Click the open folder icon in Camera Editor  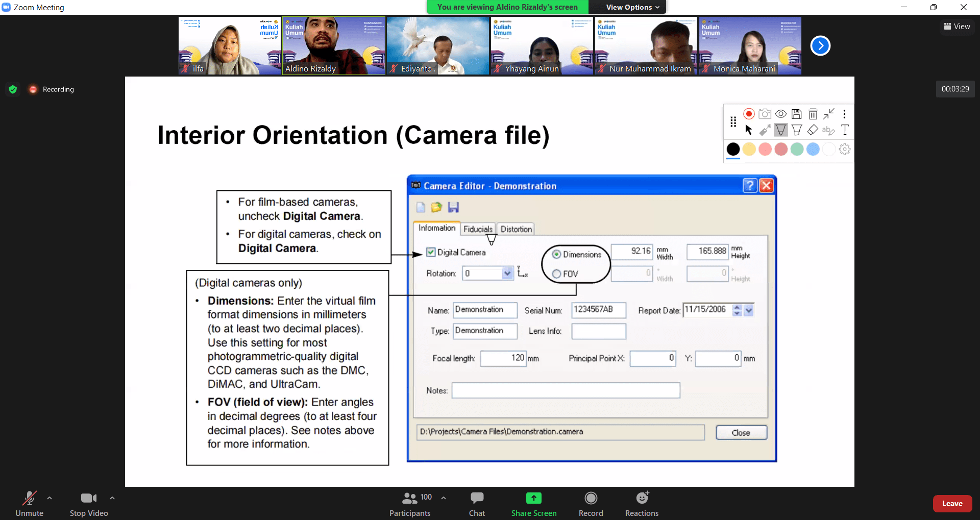click(x=436, y=207)
